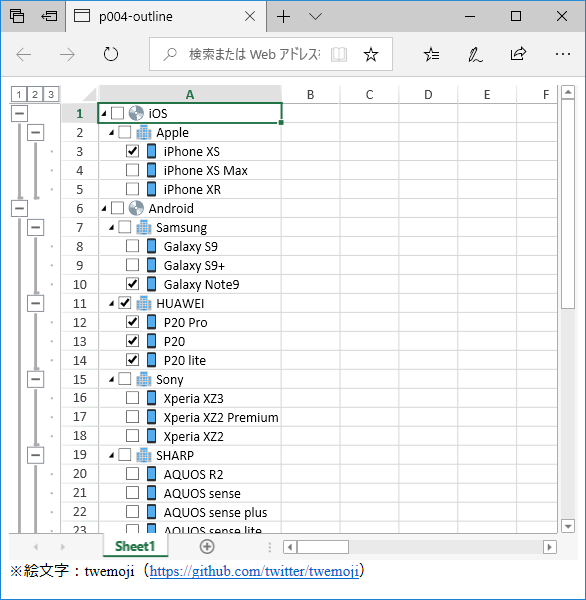The image size is (586, 600).
Task: Select the Sheet1 tab
Action: click(x=135, y=546)
